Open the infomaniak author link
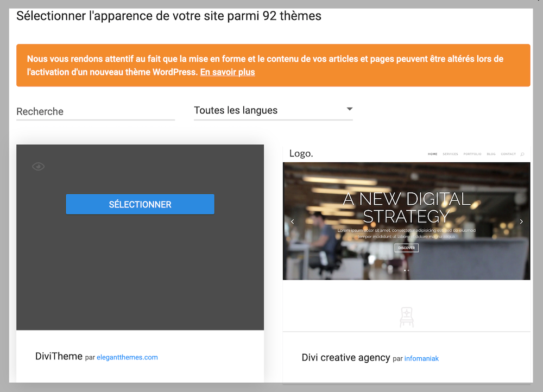Viewport: 543px width, 392px height. [421, 358]
